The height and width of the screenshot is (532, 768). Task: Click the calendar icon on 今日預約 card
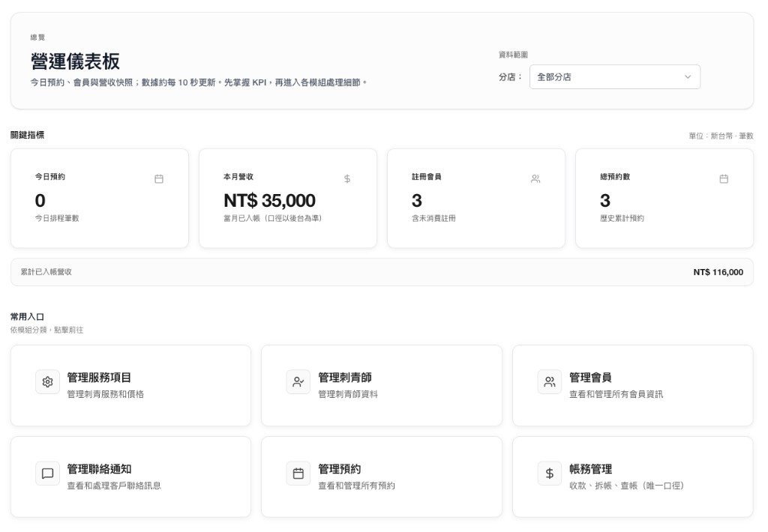(160, 179)
